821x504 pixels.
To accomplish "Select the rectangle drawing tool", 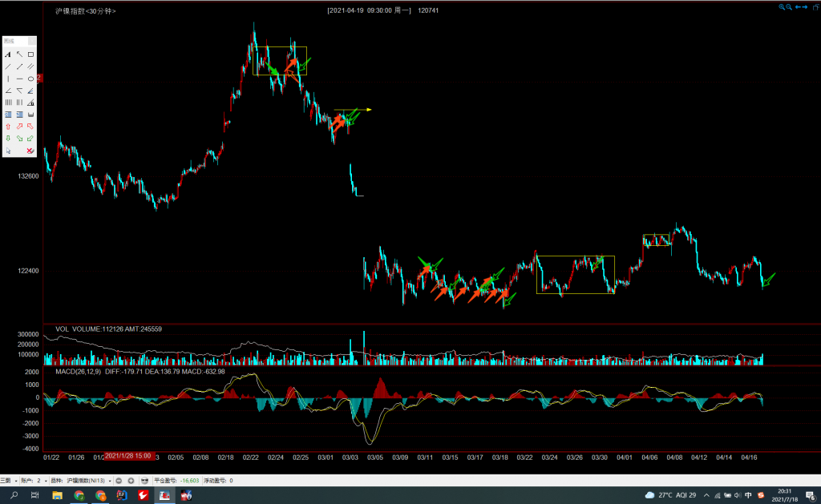I will coord(30,54).
